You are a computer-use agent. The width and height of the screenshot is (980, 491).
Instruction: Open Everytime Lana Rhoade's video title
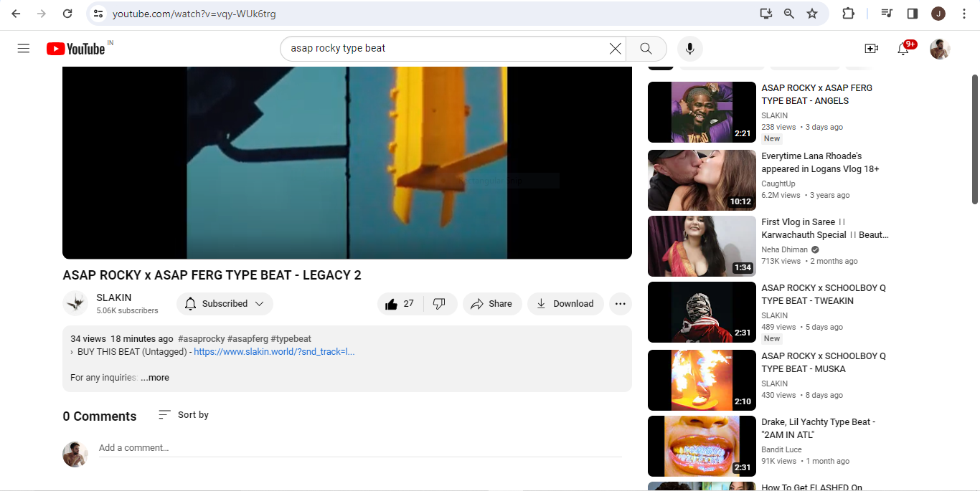(x=820, y=163)
